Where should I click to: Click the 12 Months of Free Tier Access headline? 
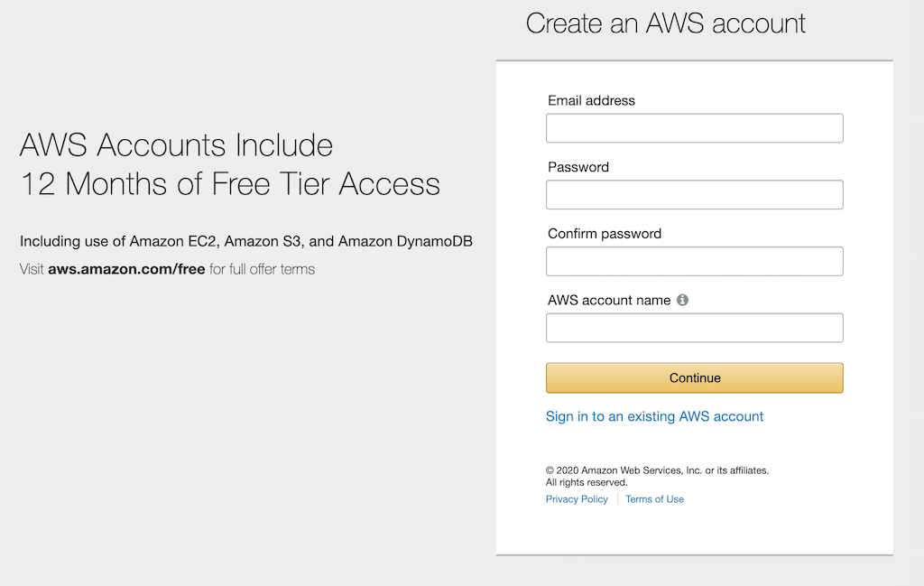click(x=230, y=184)
